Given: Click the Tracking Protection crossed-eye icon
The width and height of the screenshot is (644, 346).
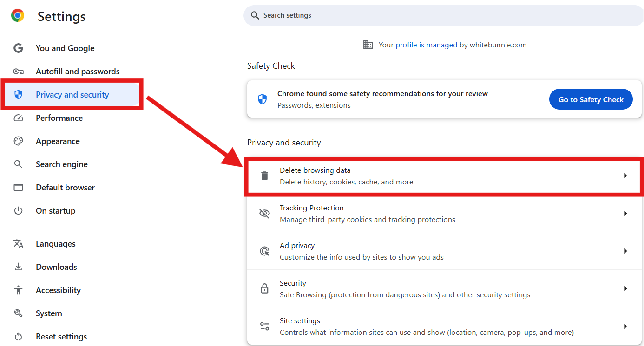Looking at the screenshot, I should click(x=264, y=214).
